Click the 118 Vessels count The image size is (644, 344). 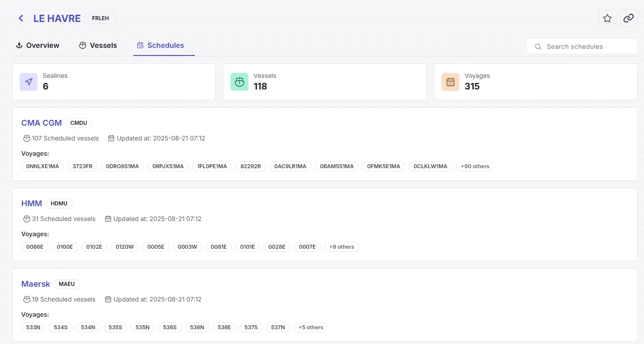[261, 86]
